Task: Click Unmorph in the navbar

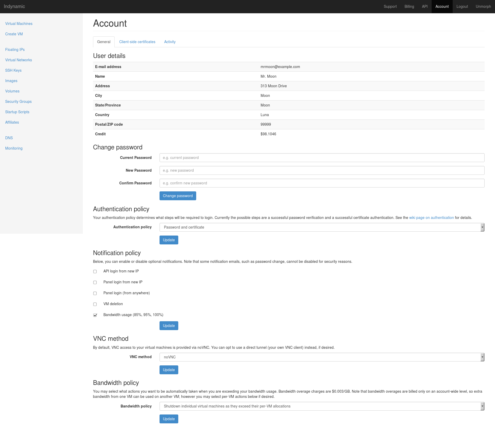Action: point(483,6)
